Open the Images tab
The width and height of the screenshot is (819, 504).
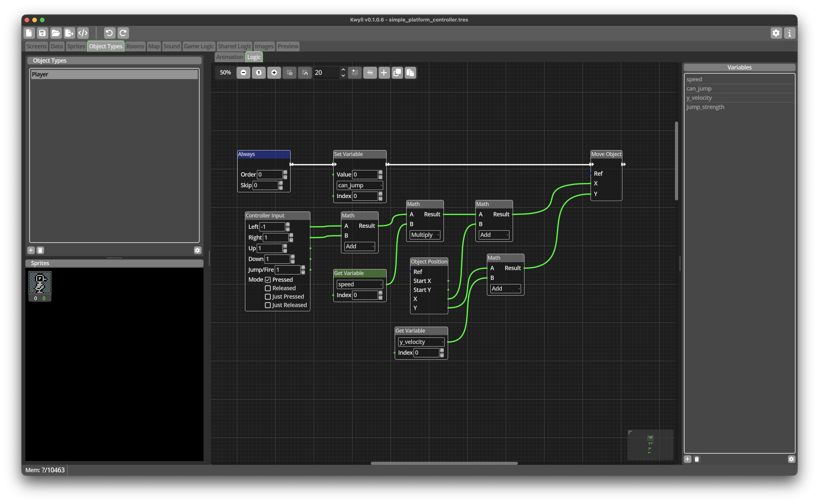[264, 46]
